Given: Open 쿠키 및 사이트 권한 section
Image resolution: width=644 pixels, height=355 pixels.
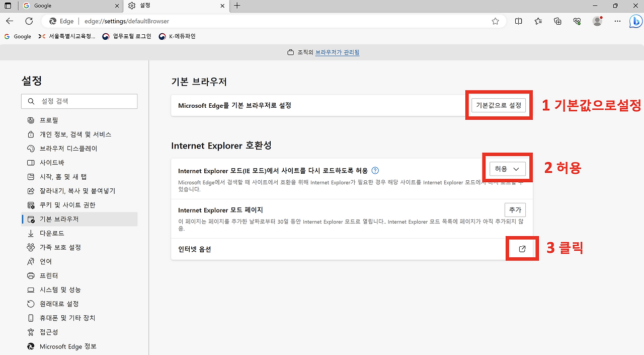Looking at the screenshot, I should pos(79,205).
